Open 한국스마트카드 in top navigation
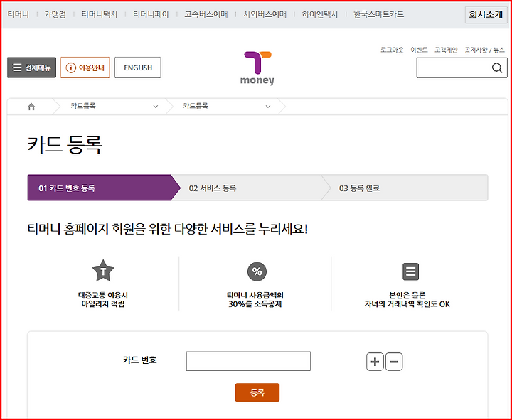Screen dimensions: 512x420 (x=379, y=14)
